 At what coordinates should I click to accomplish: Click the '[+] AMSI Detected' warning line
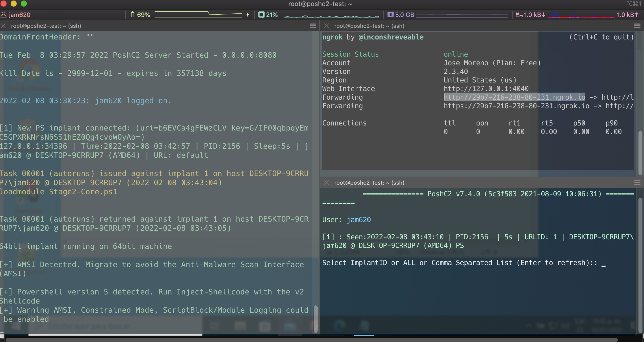152,269
